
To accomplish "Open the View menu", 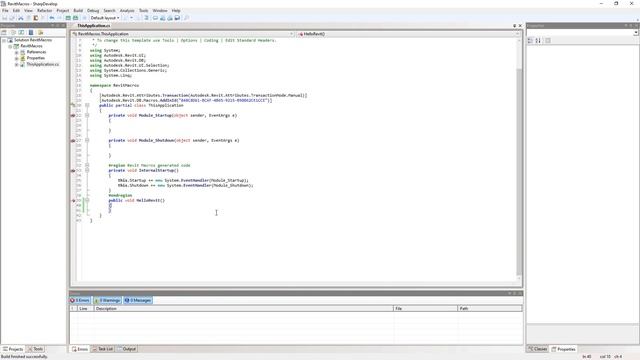I will click(x=28, y=11).
